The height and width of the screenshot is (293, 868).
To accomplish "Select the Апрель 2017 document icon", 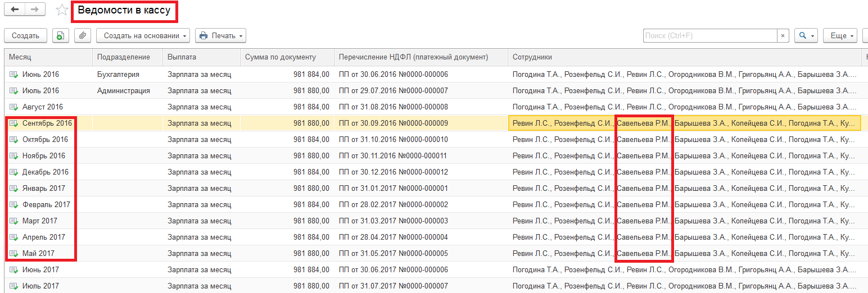I will tap(13, 237).
